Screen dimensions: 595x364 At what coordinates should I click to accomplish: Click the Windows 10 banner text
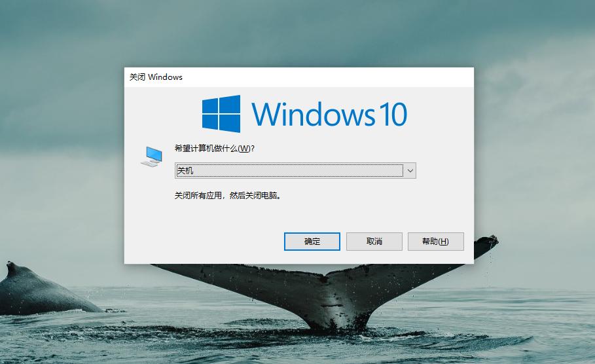[329, 114]
